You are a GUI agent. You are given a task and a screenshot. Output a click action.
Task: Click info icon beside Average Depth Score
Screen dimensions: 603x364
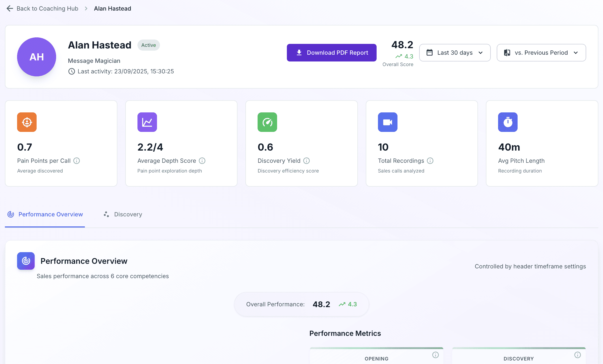(202, 161)
